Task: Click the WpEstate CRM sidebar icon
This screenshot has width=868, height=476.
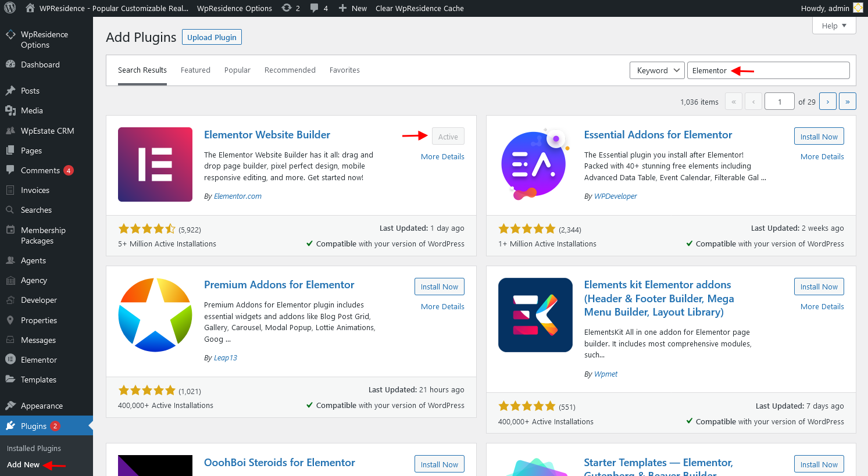Action: click(x=10, y=131)
